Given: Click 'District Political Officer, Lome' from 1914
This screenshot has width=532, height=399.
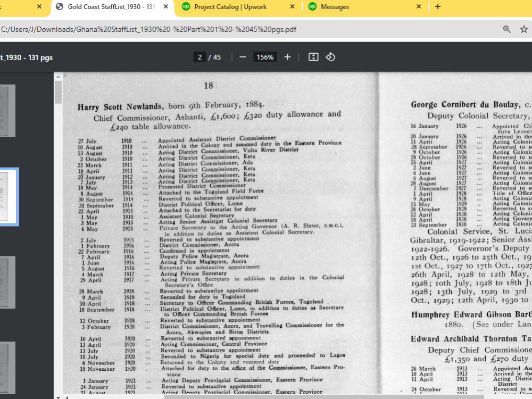Looking at the screenshot, I should coord(201,204).
